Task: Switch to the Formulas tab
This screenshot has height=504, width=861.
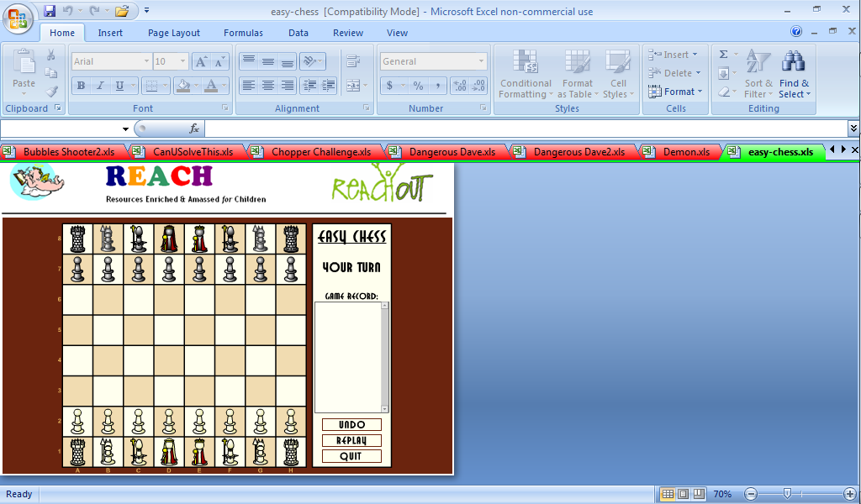Action: click(243, 33)
